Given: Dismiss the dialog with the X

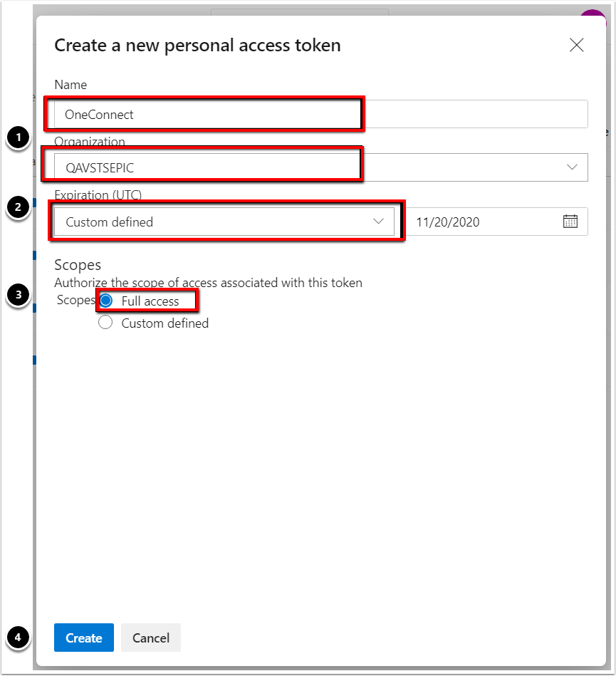Looking at the screenshot, I should (577, 45).
